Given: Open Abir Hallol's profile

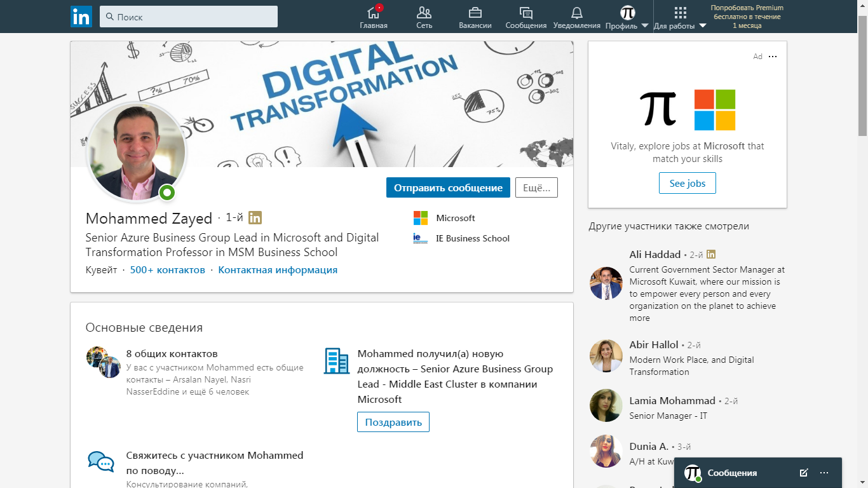Looking at the screenshot, I should (654, 344).
